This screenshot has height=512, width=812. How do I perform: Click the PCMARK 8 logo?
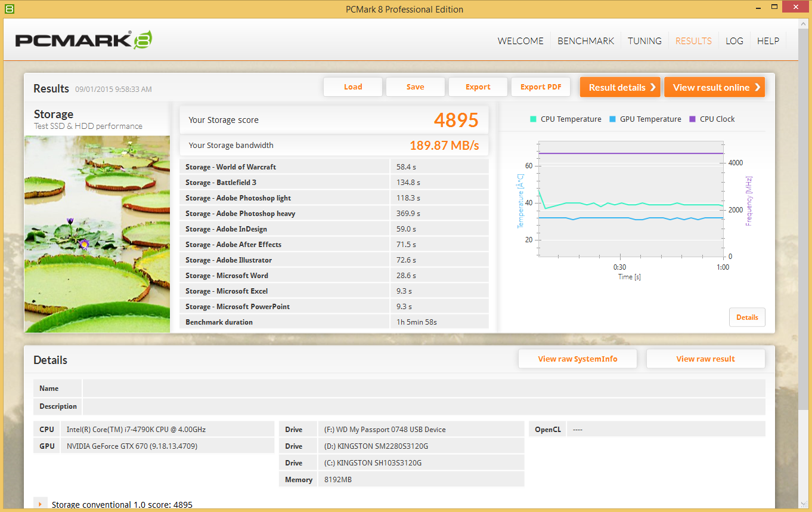pos(84,40)
